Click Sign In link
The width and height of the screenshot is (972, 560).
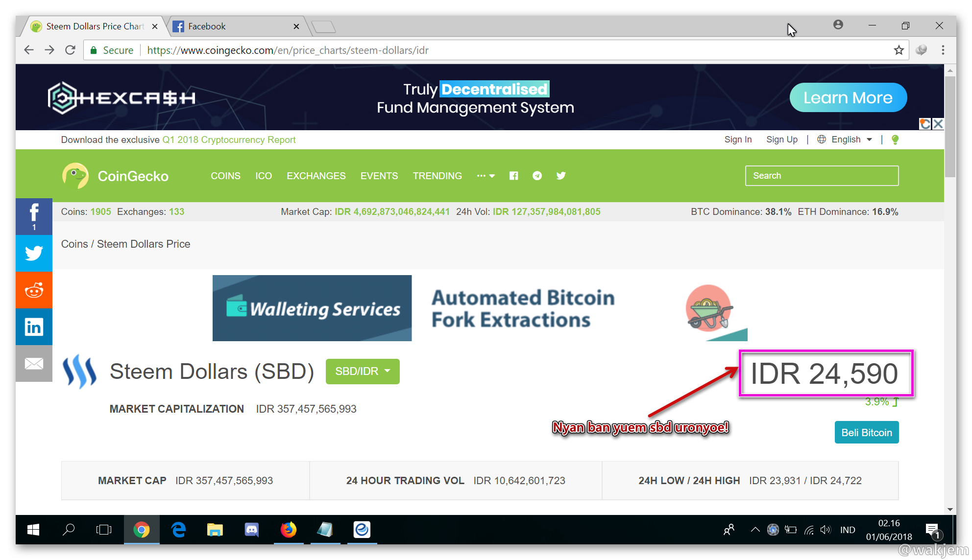(x=738, y=140)
